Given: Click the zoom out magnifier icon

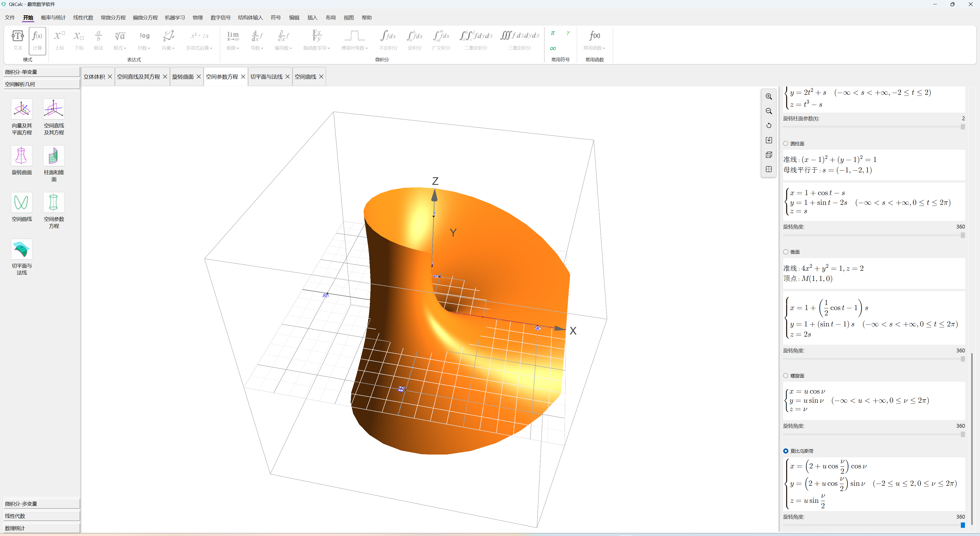Looking at the screenshot, I should pyautogui.click(x=768, y=111).
